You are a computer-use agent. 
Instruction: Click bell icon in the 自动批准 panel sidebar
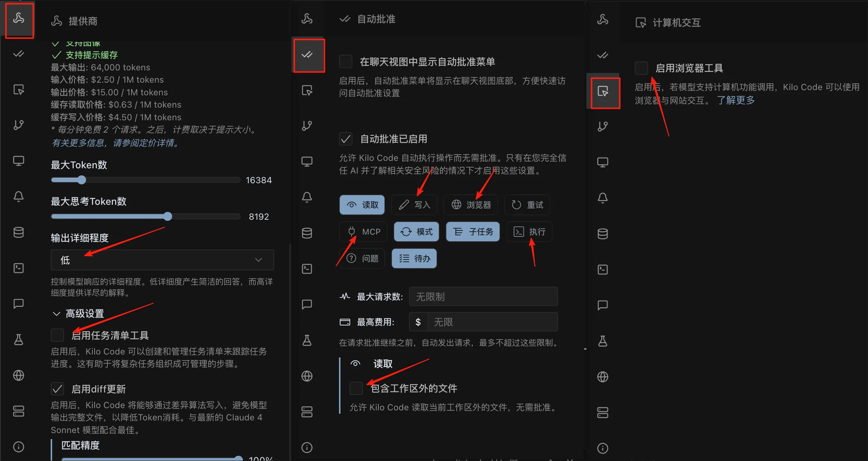click(307, 197)
